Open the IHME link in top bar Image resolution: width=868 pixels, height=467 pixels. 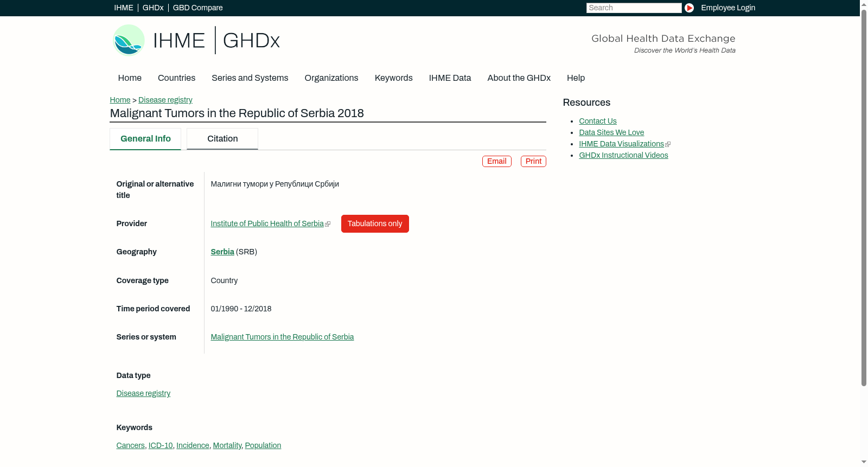124,8
